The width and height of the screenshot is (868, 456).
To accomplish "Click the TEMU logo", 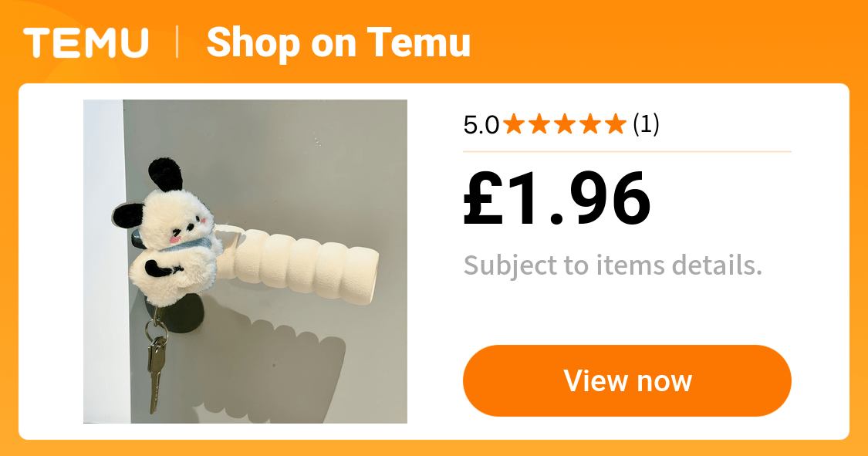I will (x=86, y=42).
